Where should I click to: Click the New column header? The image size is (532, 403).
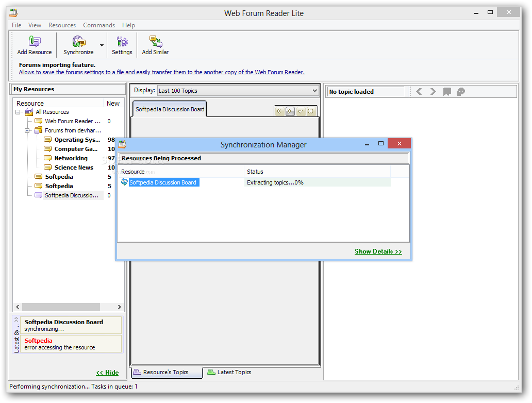tap(113, 103)
